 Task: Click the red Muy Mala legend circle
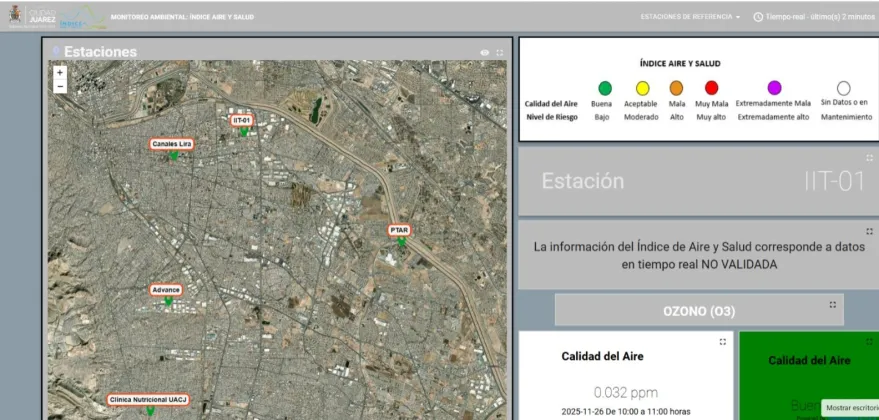pos(711,88)
